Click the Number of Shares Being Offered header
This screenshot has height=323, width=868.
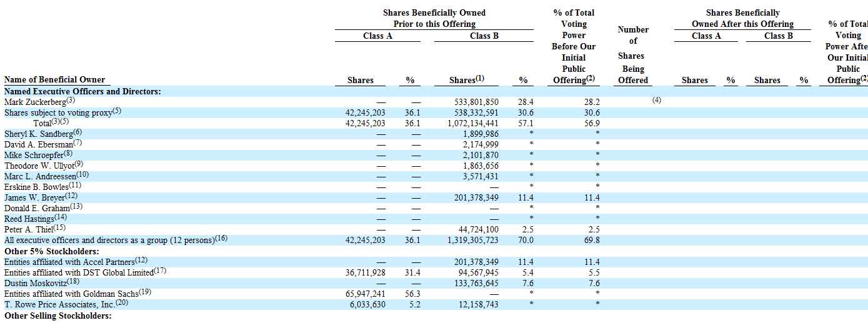(x=633, y=55)
